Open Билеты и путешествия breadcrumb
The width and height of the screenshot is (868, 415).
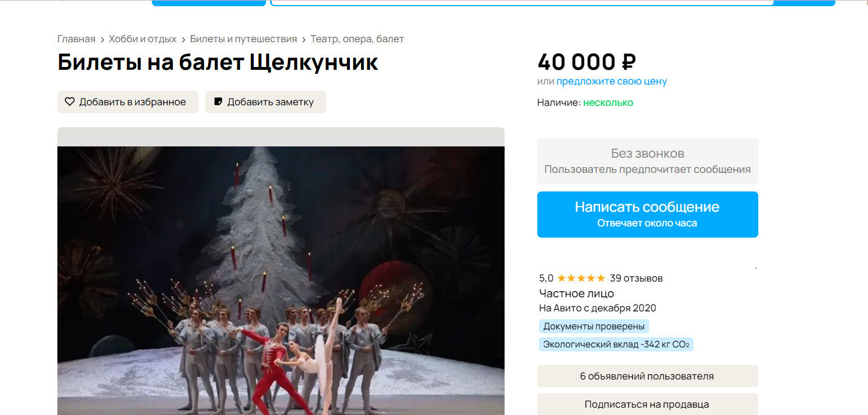(244, 39)
